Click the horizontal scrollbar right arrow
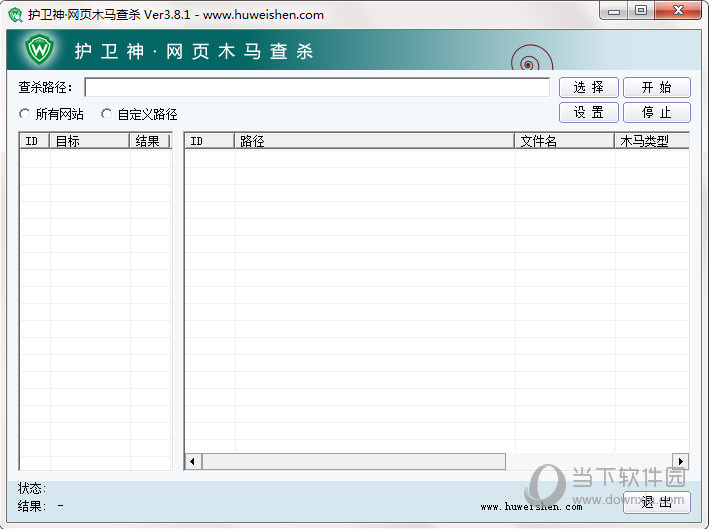Viewport: 709px width, 529px height. [x=681, y=462]
